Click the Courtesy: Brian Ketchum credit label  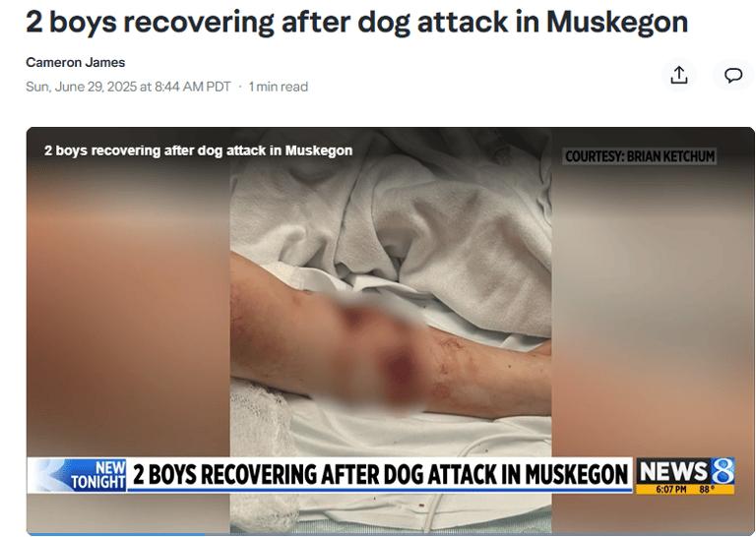[639, 156]
